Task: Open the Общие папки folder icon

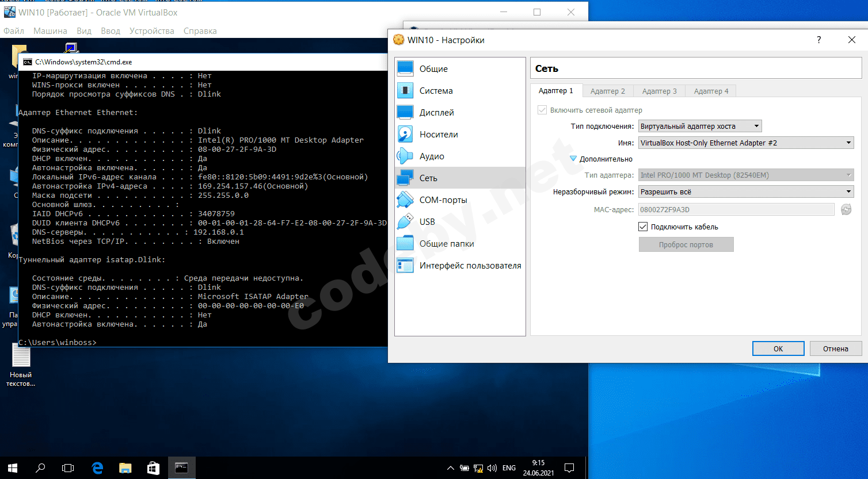Action: pos(405,243)
